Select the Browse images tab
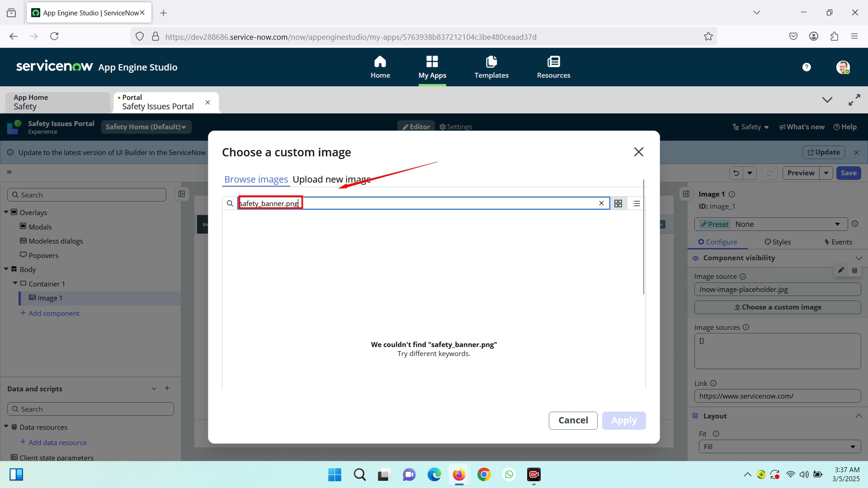 [256, 179]
